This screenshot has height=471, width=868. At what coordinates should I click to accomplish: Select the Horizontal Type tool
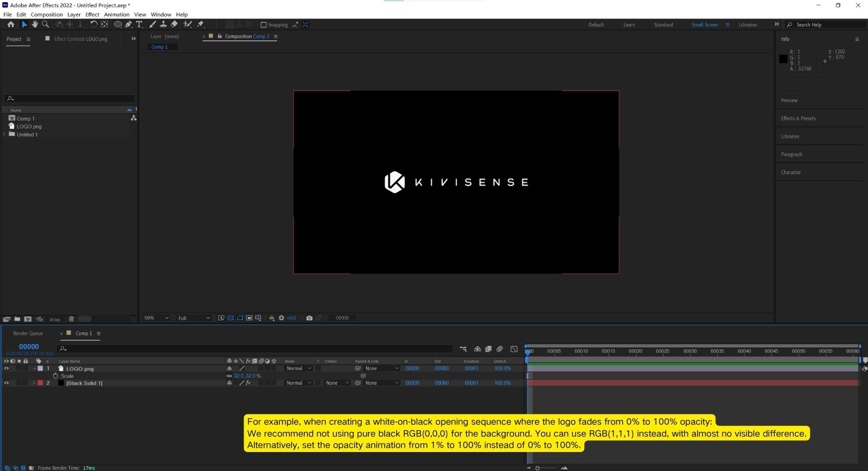(139, 24)
